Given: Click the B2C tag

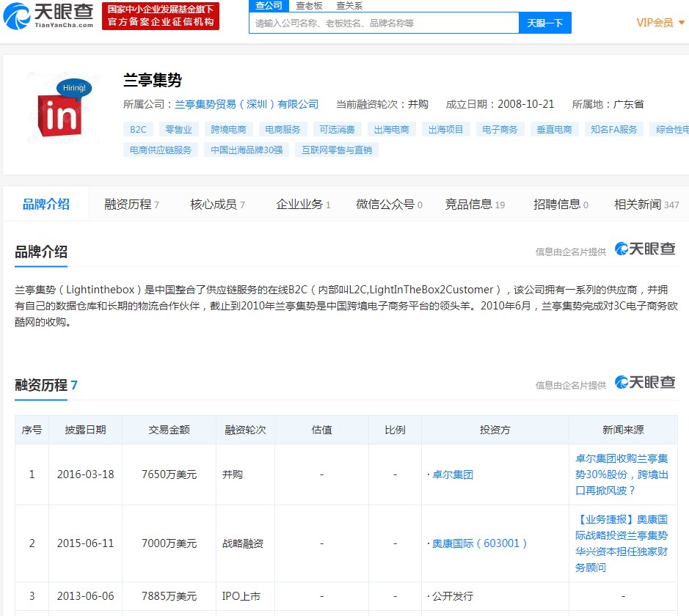Looking at the screenshot, I should 138,130.
